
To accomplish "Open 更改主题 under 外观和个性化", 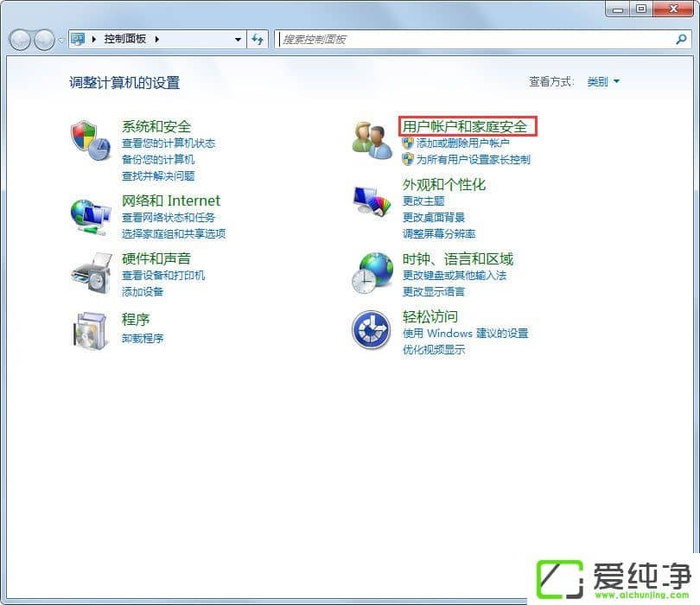I will (423, 202).
